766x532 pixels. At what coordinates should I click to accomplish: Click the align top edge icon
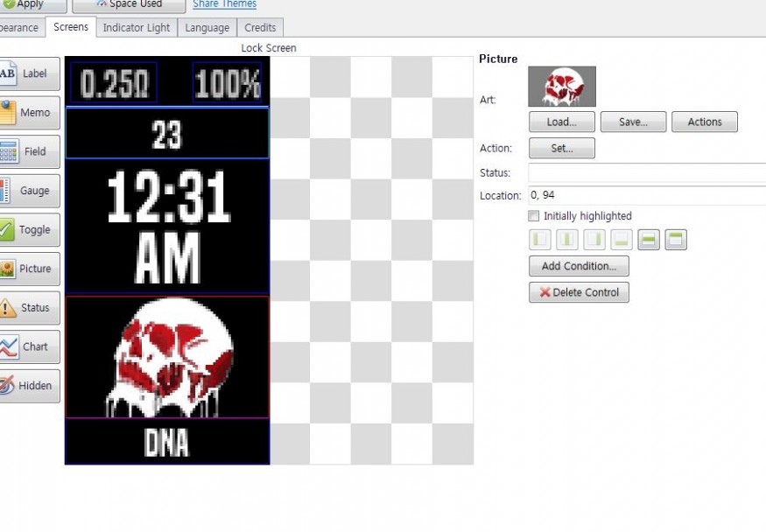coord(676,240)
